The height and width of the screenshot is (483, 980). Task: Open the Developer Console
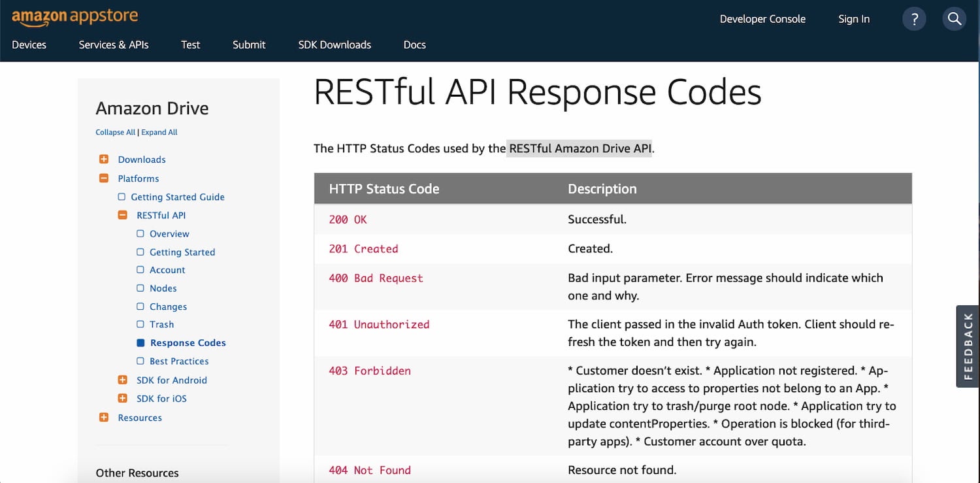tap(762, 18)
